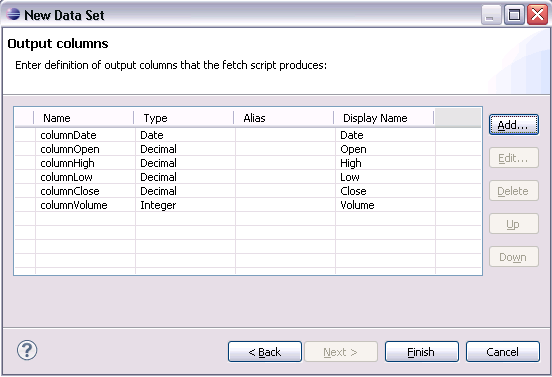Maximize the New Data Set window
The image size is (552, 377).
514,14
